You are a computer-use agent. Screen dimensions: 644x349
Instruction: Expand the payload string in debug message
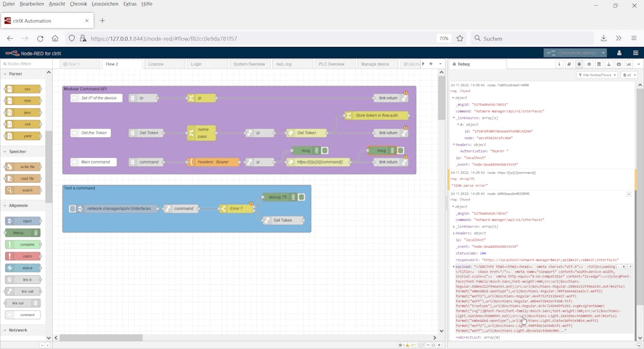coord(454,267)
